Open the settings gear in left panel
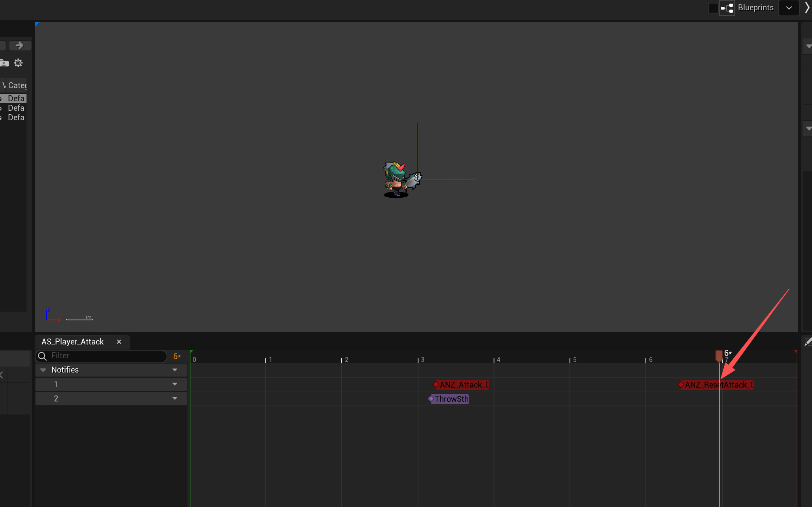 (x=18, y=63)
